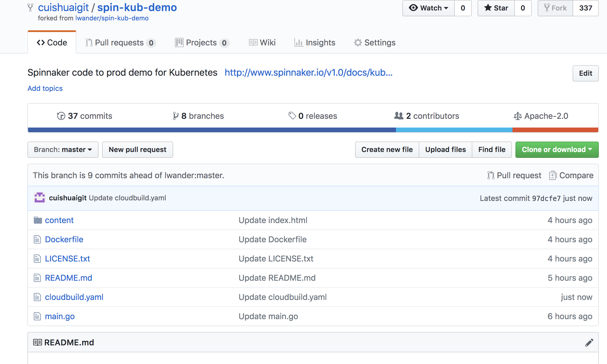Click the pull request icon in branch comparison bar
Image resolution: width=607 pixels, height=364 pixels.
tap(491, 175)
